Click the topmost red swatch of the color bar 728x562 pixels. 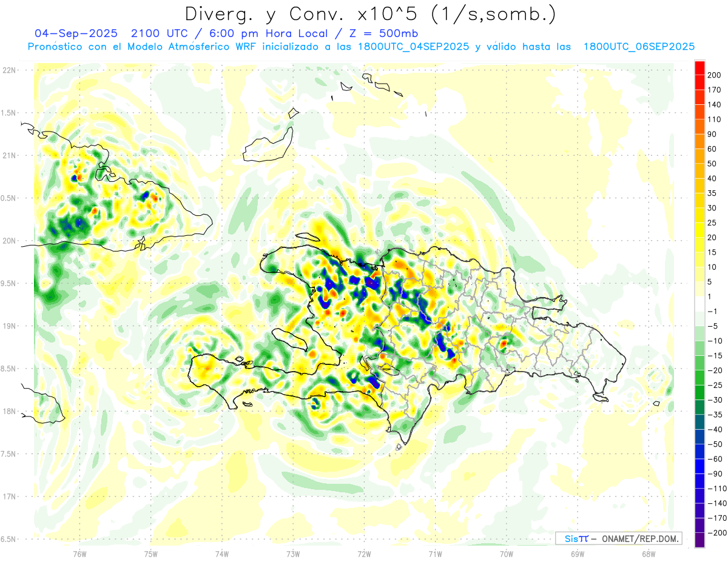[x=700, y=68]
